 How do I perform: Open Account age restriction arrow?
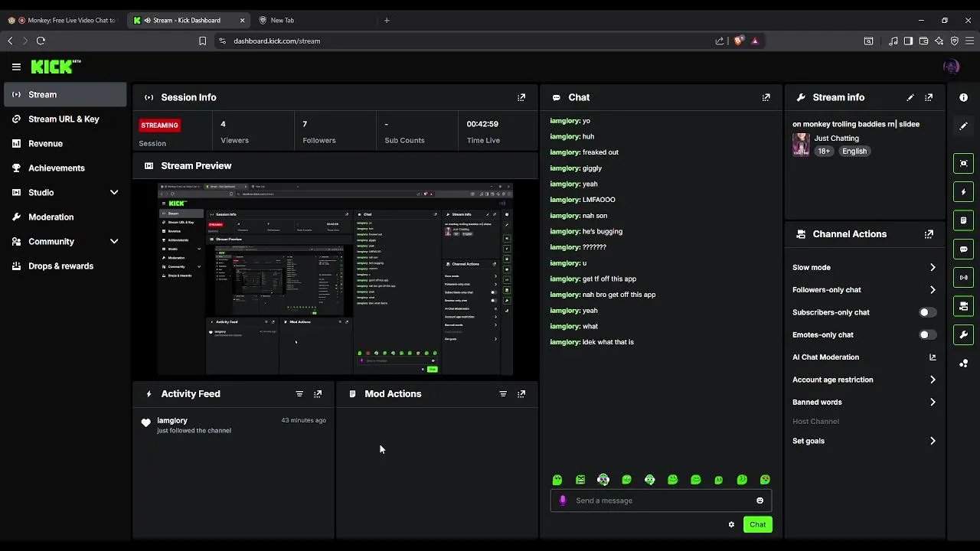(x=933, y=380)
